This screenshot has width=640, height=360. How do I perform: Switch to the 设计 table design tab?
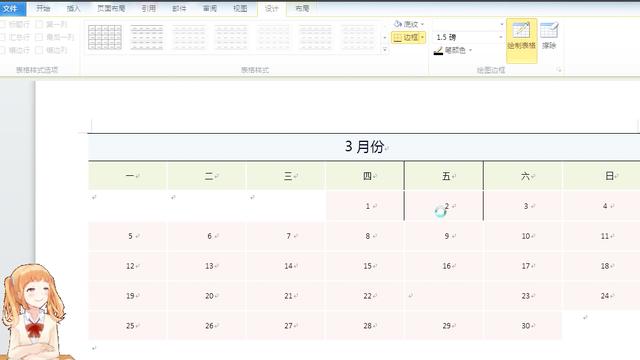[x=272, y=9]
